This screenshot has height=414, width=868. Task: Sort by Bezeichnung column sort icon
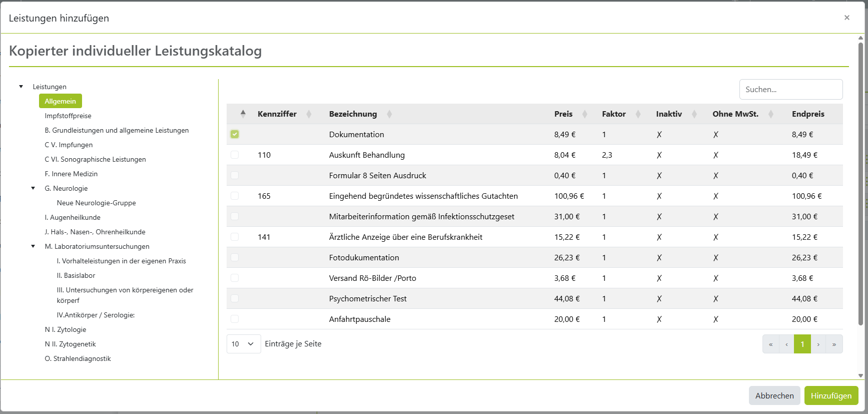(x=389, y=114)
